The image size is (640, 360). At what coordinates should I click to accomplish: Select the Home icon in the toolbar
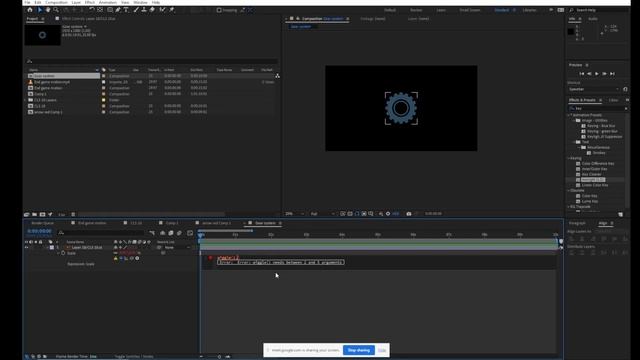tap(30, 10)
